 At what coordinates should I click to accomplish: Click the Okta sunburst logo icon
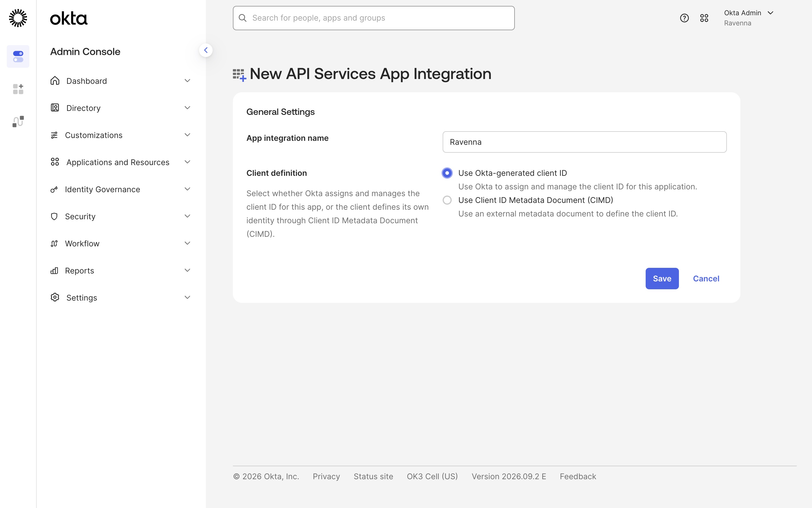pyautogui.click(x=18, y=18)
